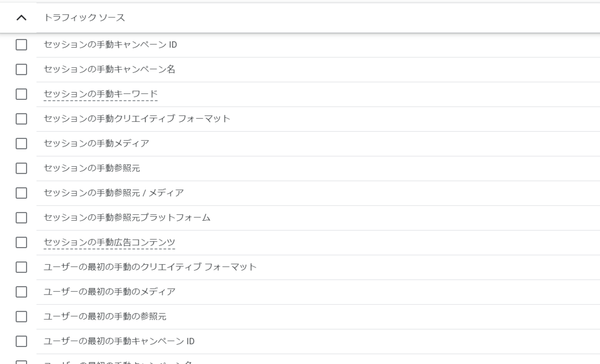
Task: Select the セッションの手動広告コンテンツ checkbox
Action: pos(21,243)
